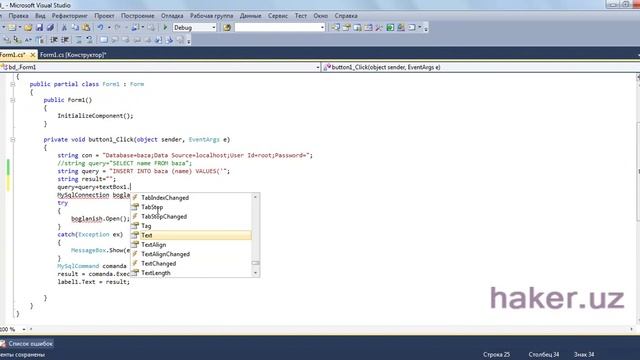Click the Add New Item toolbar icon
The image size is (640, 360).
12,27
